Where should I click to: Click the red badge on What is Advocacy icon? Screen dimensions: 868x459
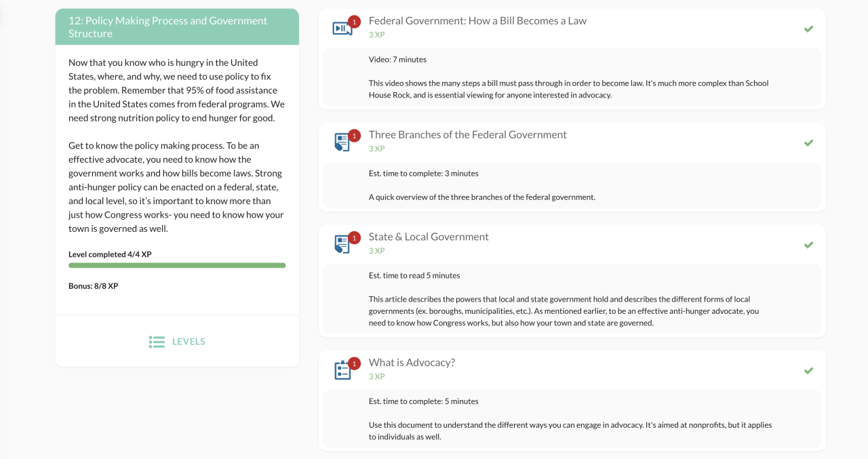[x=354, y=363]
